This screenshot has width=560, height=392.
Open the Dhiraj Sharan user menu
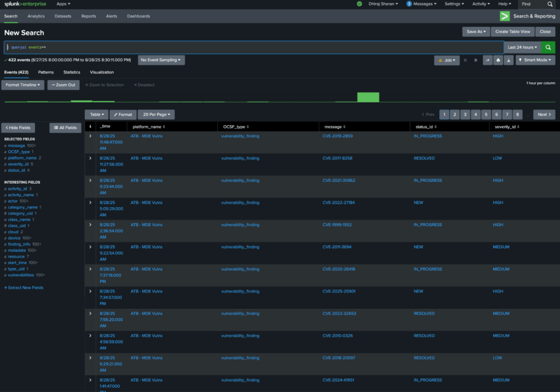pos(383,4)
